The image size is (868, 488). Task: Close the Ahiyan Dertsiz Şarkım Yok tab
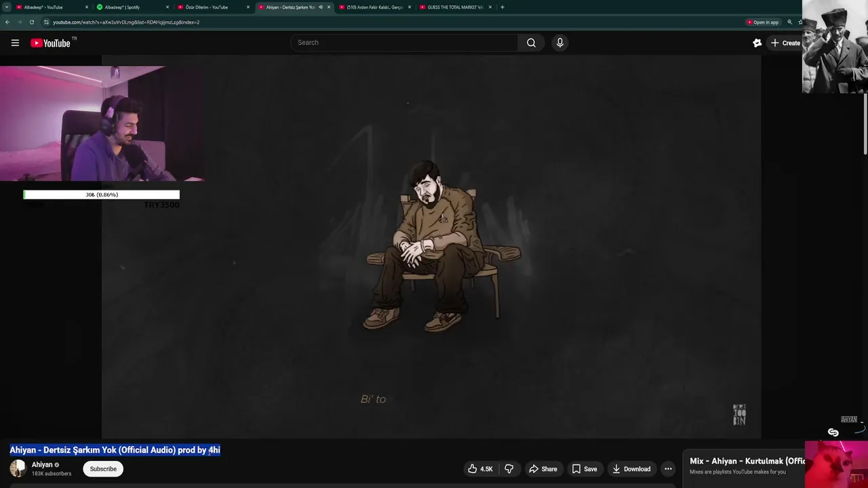pos(329,7)
